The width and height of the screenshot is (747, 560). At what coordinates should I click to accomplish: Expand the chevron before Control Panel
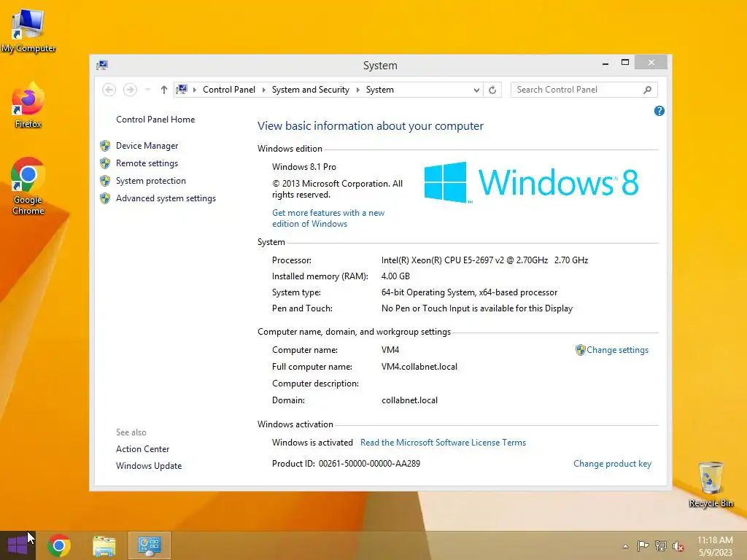tap(194, 90)
